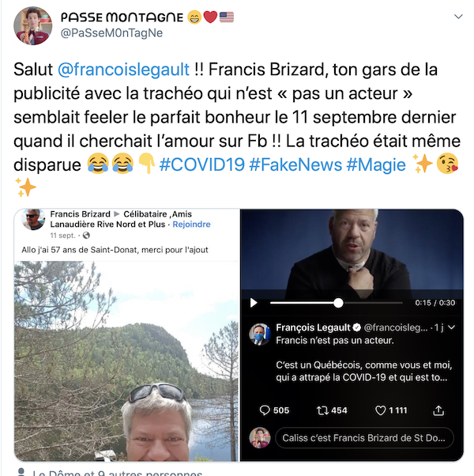Viewport: 474px width, 476px height.
Task: Play the embedded video
Action: pos(254,303)
